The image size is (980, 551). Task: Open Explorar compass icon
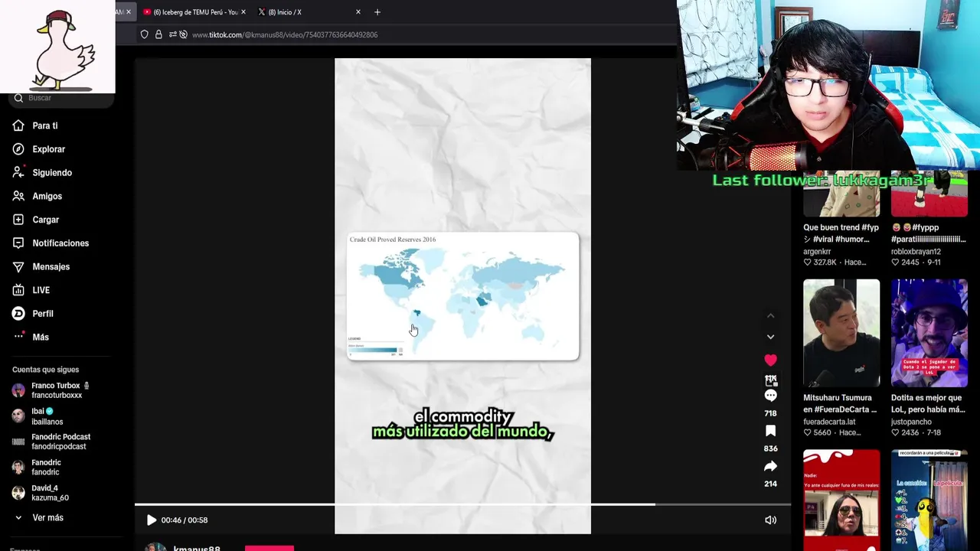18,149
